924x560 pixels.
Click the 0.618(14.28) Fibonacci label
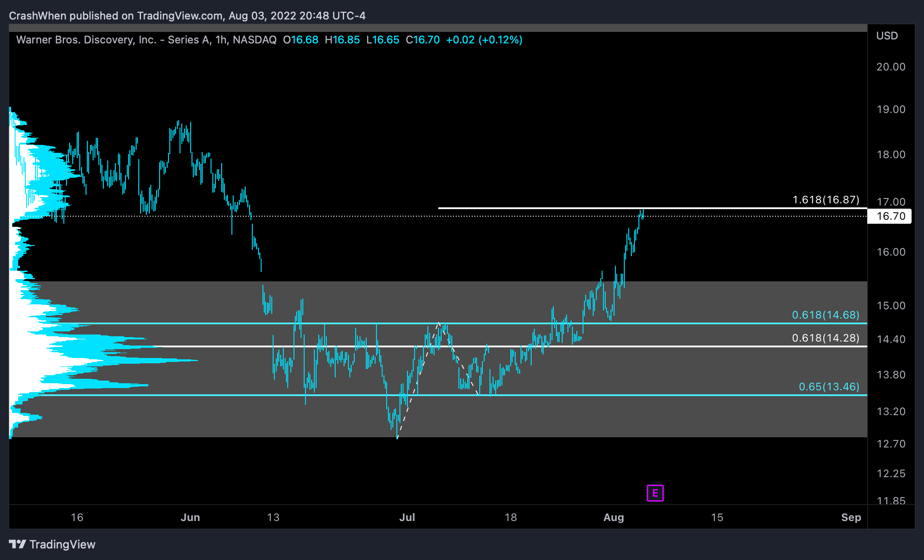[826, 338]
